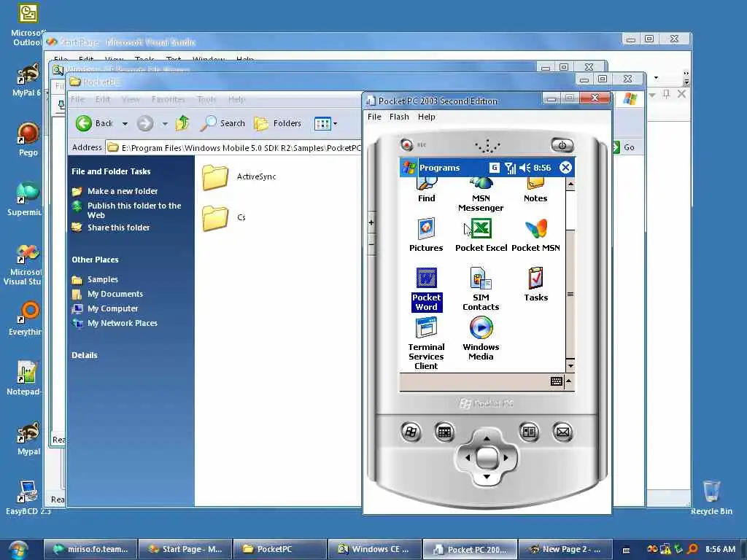Click Programs list scroll down arrow

(x=570, y=366)
